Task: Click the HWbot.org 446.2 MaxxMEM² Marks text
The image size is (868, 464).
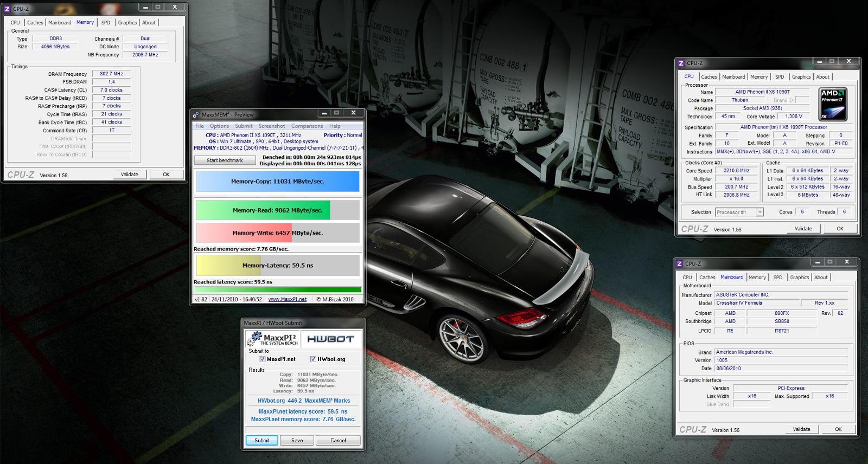Action: pyautogui.click(x=304, y=401)
